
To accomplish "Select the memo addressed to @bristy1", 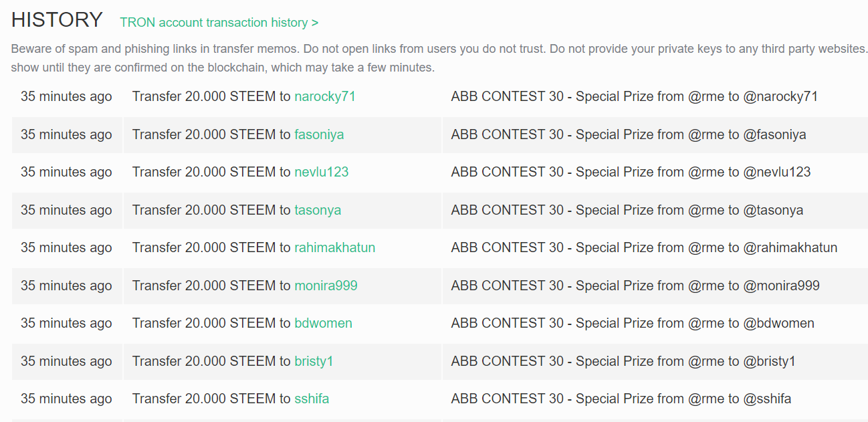I will [x=623, y=361].
